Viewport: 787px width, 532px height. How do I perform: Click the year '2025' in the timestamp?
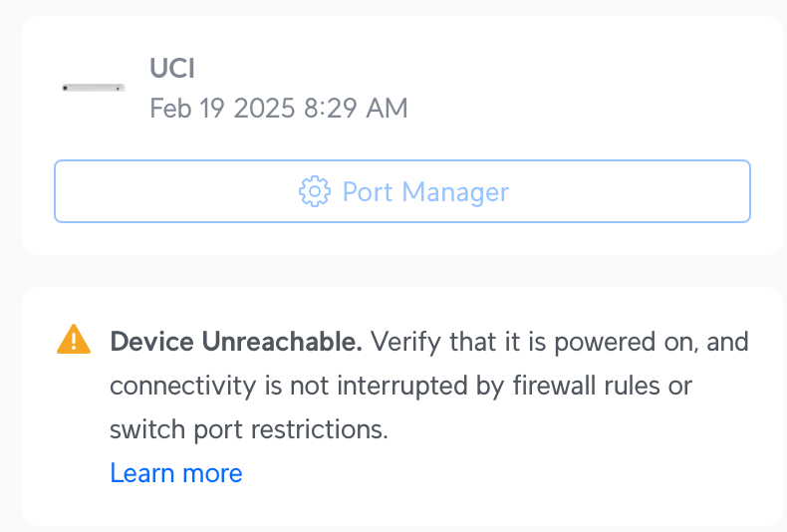pyautogui.click(x=264, y=108)
